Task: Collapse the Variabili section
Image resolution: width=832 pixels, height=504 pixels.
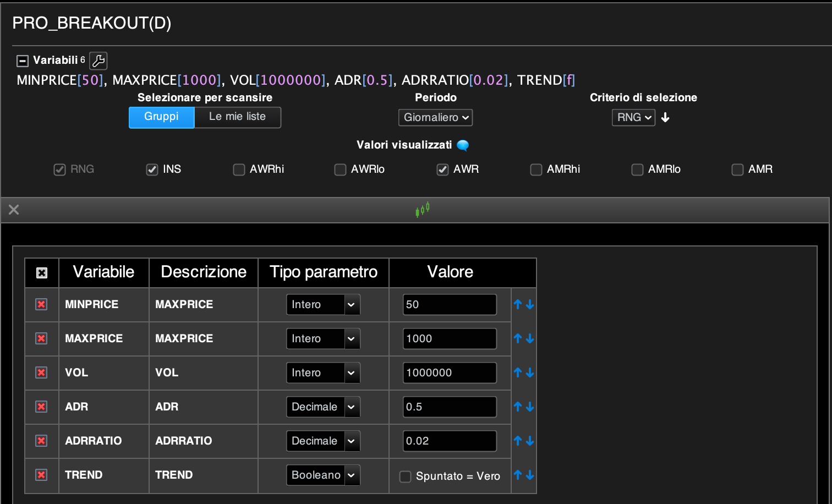Action: [x=23, y=61]
